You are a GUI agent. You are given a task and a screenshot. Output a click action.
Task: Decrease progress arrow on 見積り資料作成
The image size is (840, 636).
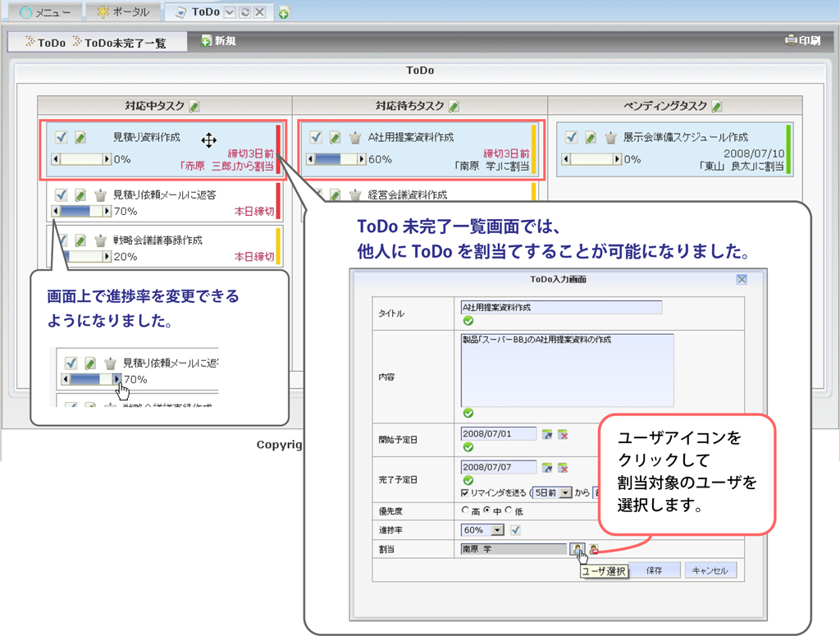click(x=56, y=159)
